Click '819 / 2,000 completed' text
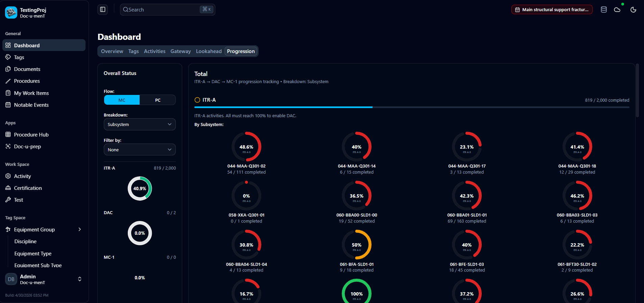Screen dimensions: 644x303 tap(607, 100)
